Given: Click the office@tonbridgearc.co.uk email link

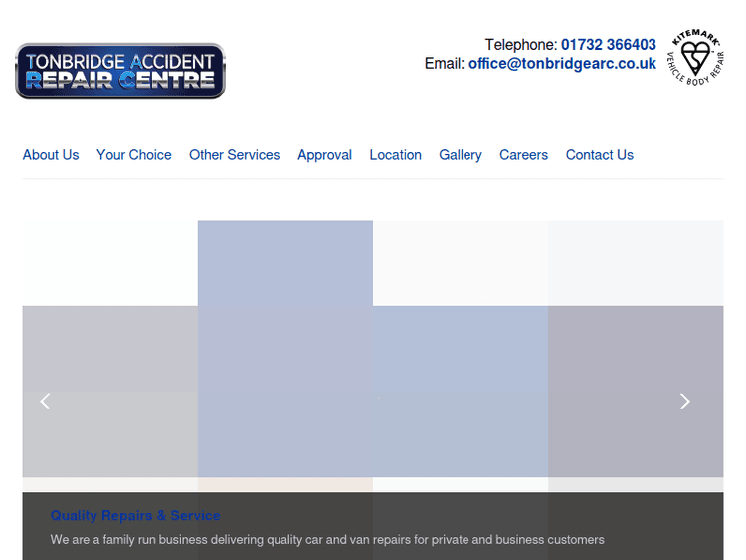Looking at the screenshot, I should tap(562, 63).
